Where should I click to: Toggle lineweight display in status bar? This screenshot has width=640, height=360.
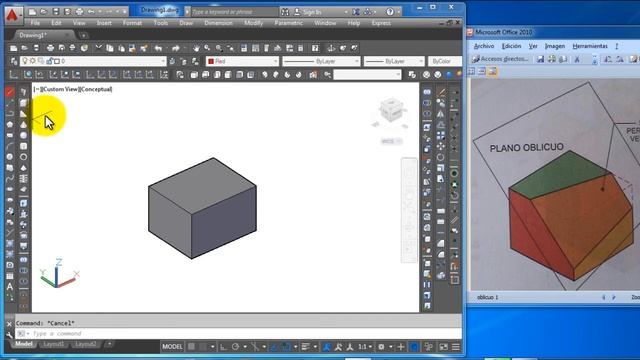click(305, 347)
